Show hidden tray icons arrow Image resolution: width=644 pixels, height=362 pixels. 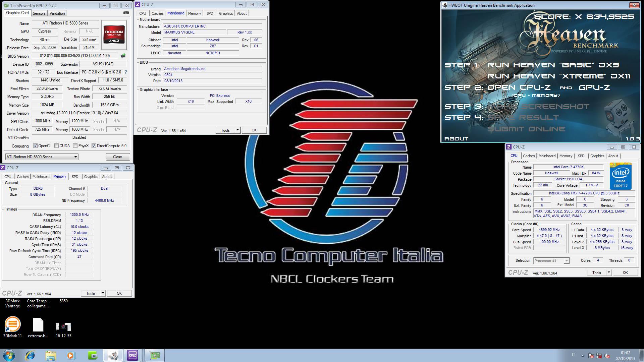(x=583, y=356)
